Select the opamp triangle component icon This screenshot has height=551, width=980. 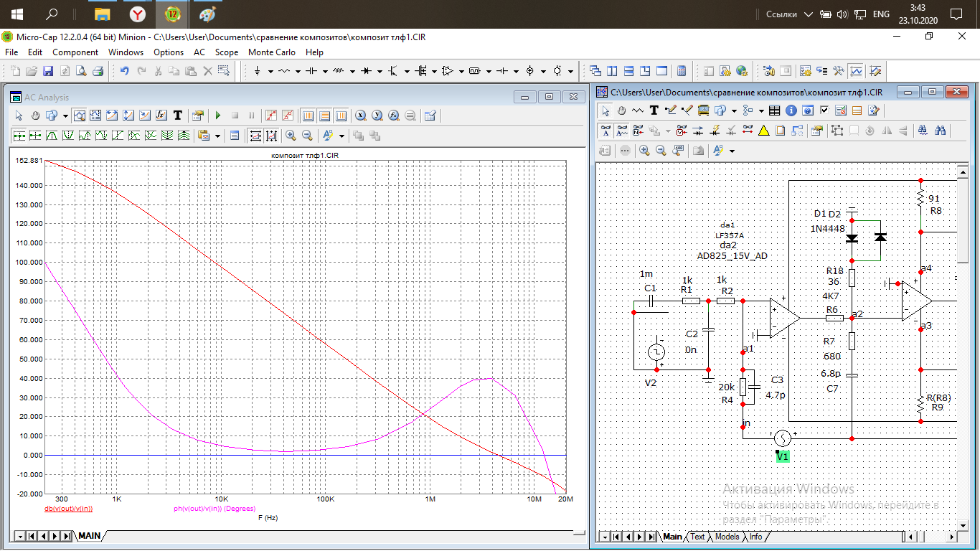(x=448, y=71)
